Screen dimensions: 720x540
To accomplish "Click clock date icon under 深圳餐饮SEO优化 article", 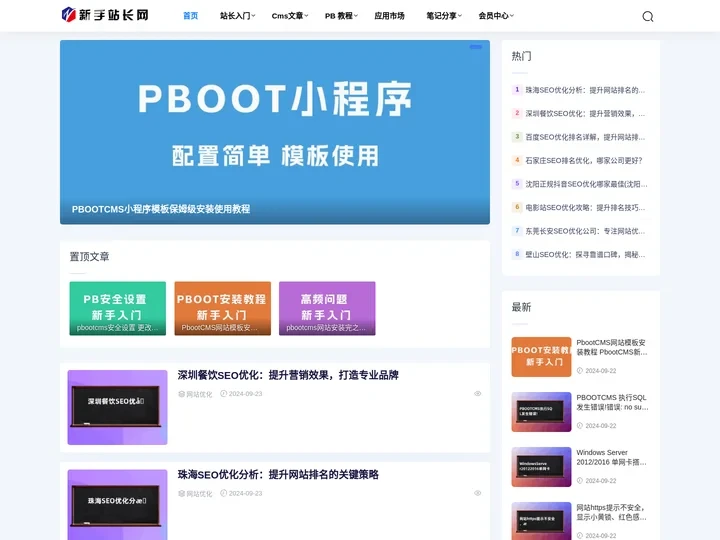I will coord(223,394).
